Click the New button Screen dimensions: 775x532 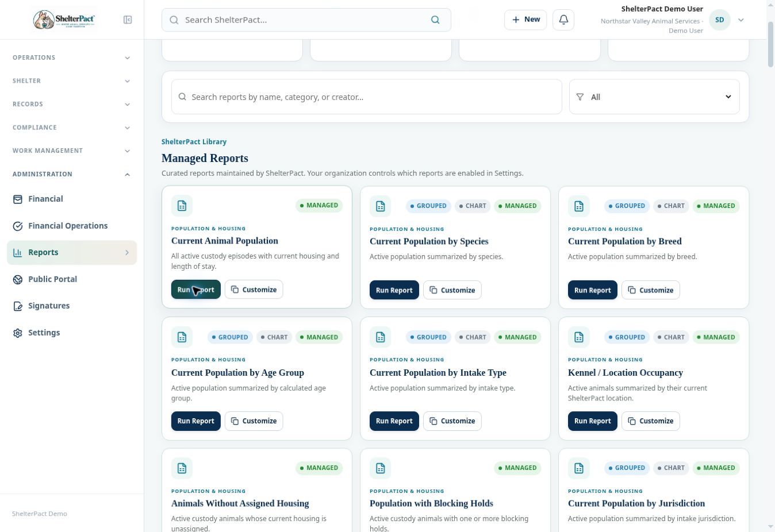(x=525, y=20)
